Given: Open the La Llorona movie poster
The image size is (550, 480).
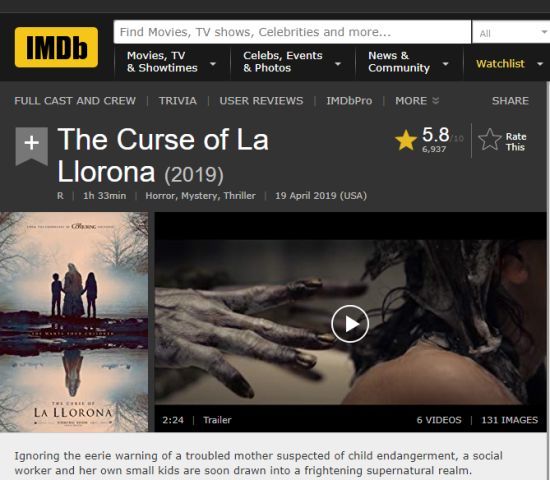Looking at the screenshot, I should [74, 322].
